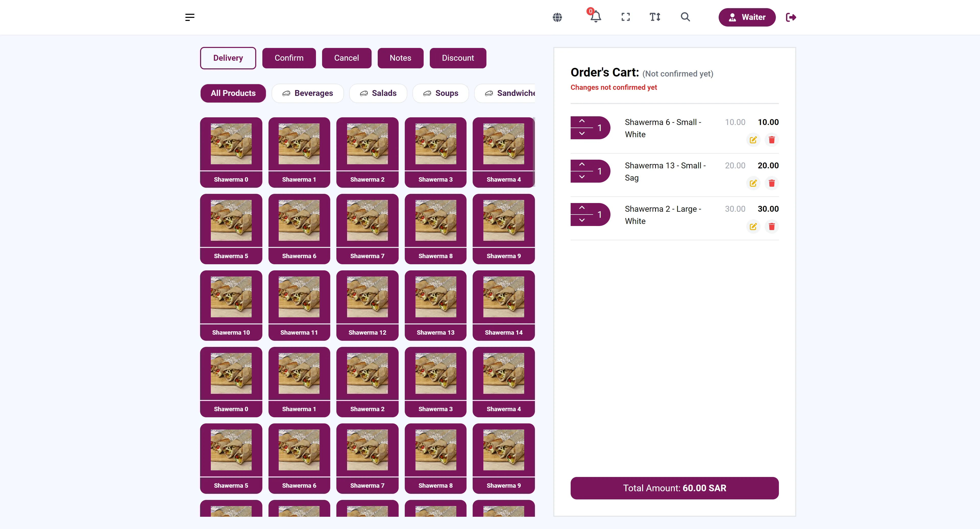Select the 'Shawerma 13 - Small - Sag' item name
Viewport: 980px width, 529px height.
[x=665, y=171]
